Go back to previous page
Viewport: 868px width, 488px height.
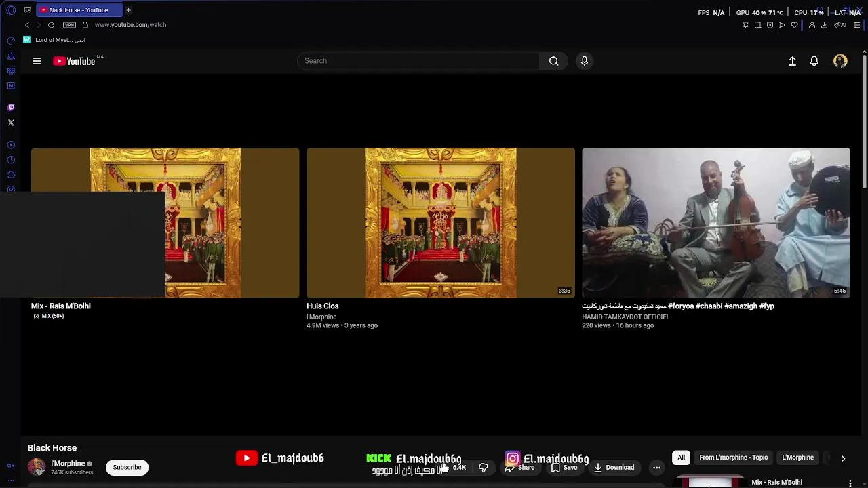[x=27, y=25]
